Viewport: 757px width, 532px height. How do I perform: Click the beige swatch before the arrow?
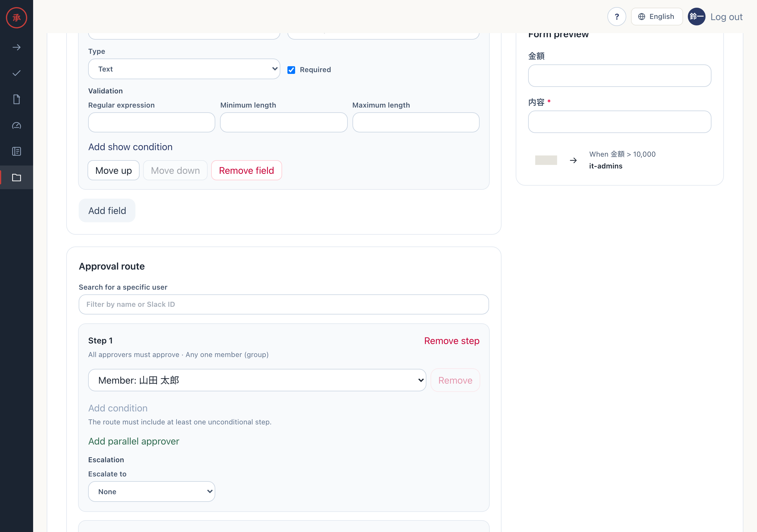pos(546,160)
